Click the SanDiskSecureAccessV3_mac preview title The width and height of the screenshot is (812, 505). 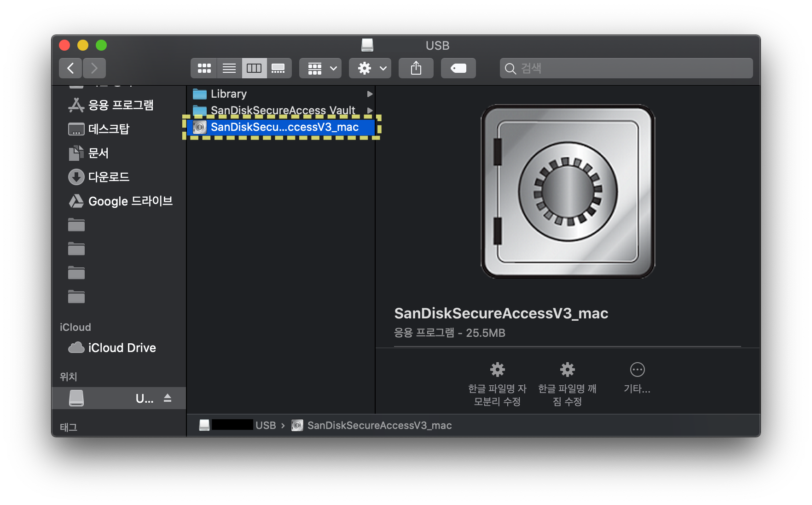click(501, 313)
